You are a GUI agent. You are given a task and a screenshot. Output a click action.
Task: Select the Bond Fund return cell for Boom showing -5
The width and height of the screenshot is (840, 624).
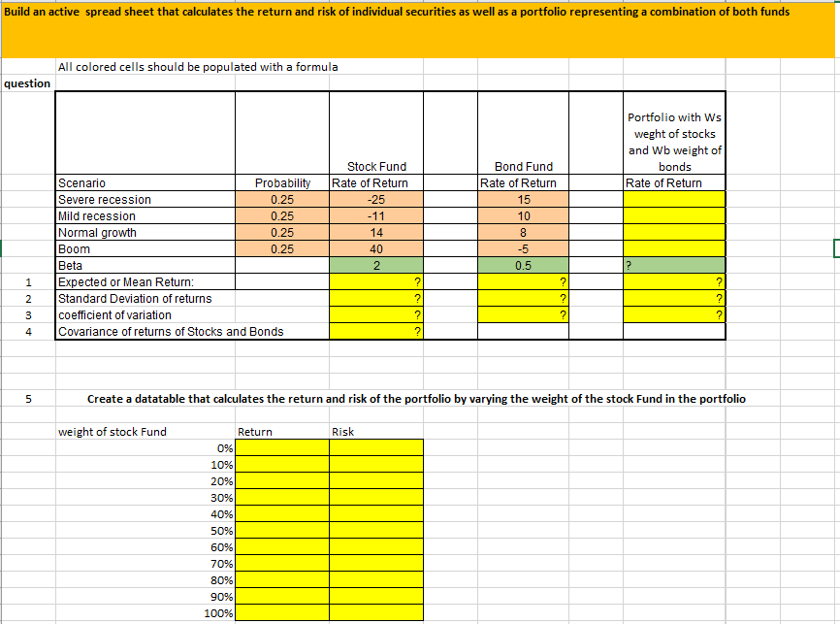pos(522,248)
